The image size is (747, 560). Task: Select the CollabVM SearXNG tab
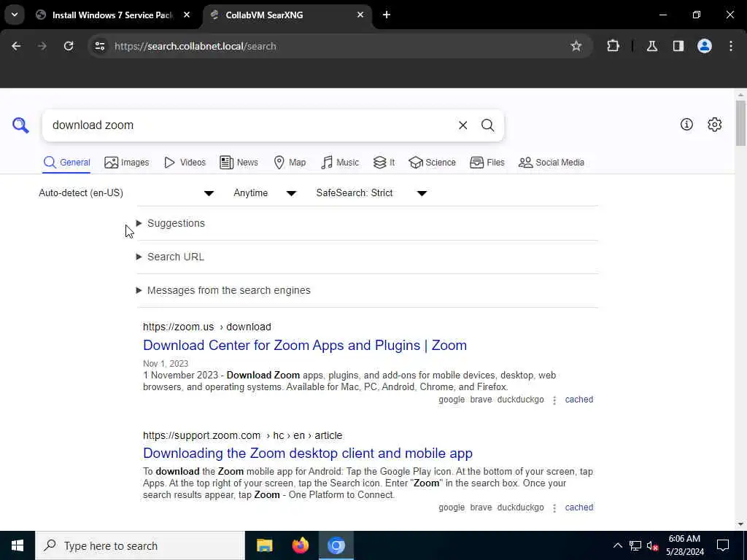click(x=287, y=15)
